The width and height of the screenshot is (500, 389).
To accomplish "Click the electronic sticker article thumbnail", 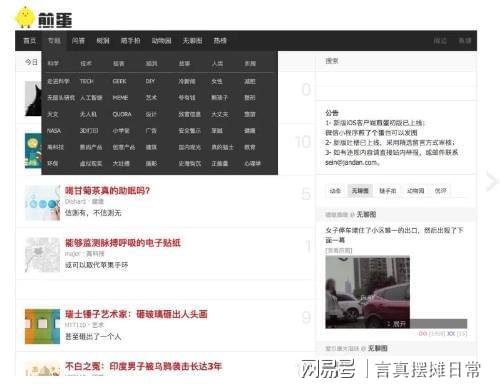I will pyautogui.click(x=42, y=255).
